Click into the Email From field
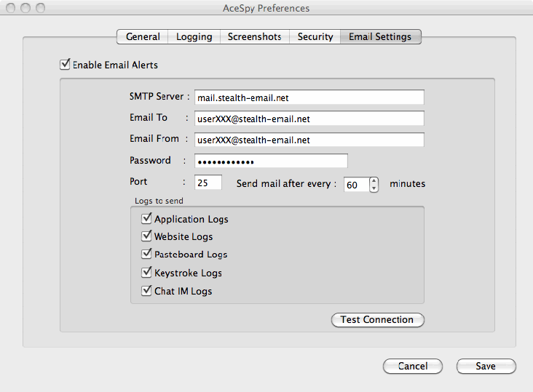 click(309, 140)
